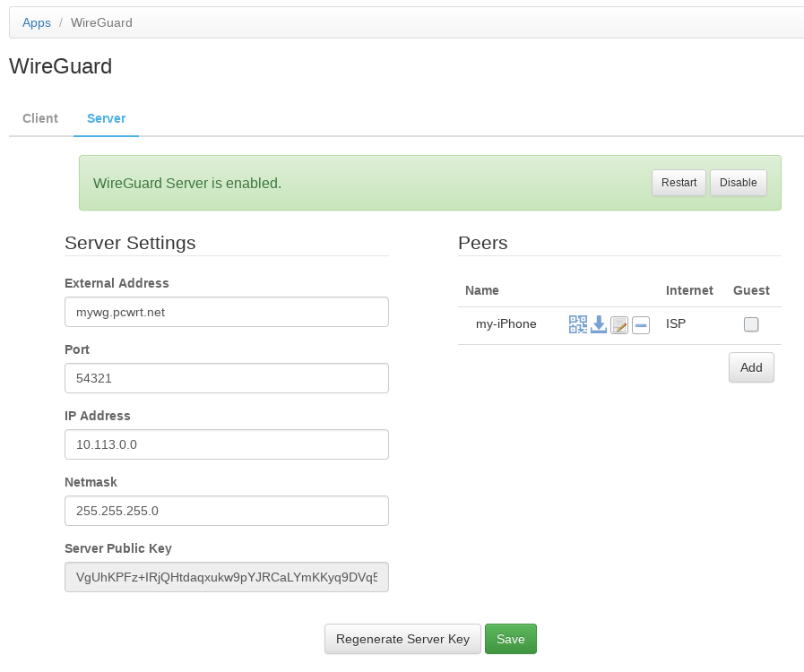Image resolution: width=804 pixels, height=672 pixels.
Task: Focus the Port input field
Action: [x=226, y=378]
